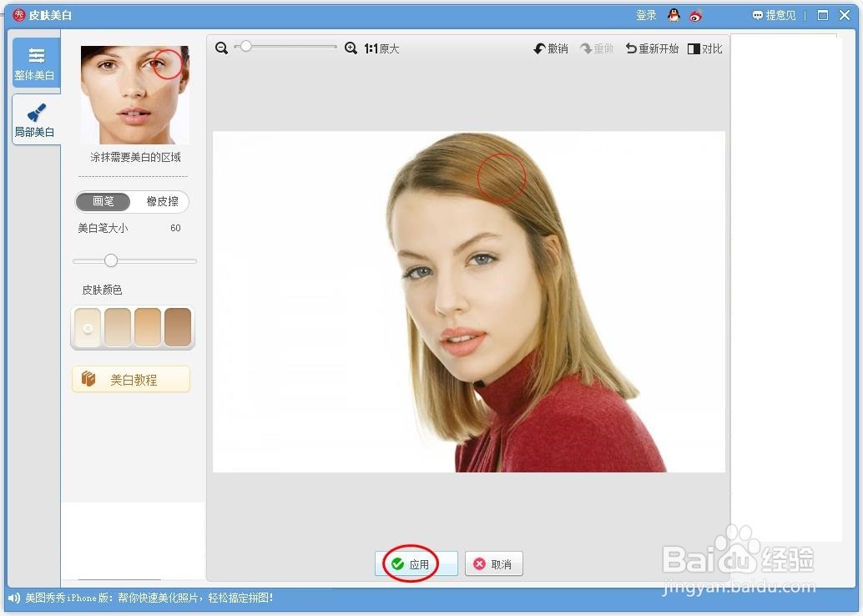Switch to the 局部美白 local whitening tab
The image size is (863, 616).
pos(36,119)
